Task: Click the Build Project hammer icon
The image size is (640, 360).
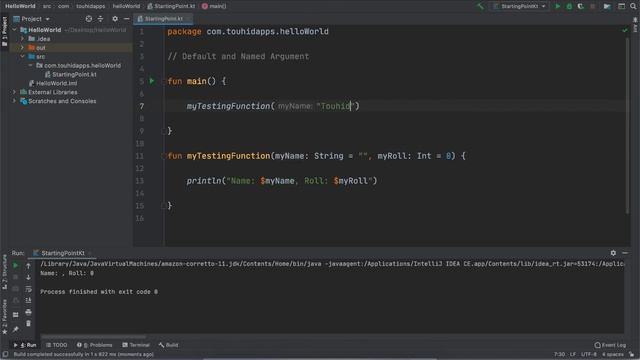Action: tap(480, 6)
